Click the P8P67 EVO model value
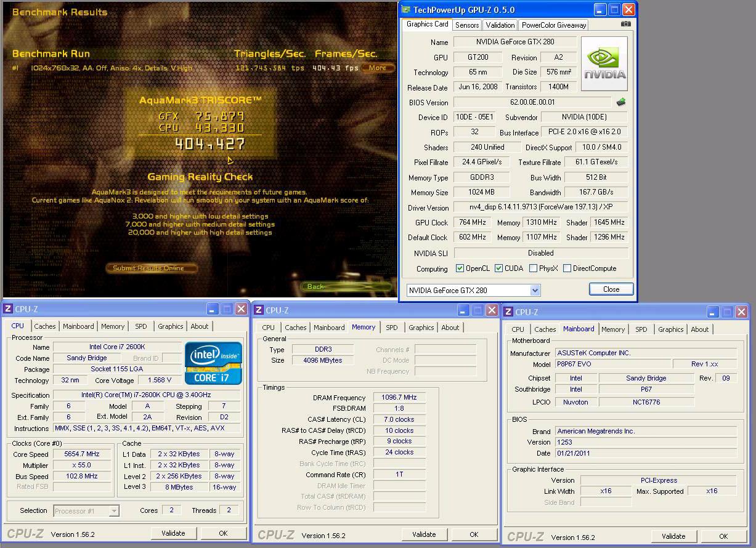The image size is (756, 548). pos(613,364)
